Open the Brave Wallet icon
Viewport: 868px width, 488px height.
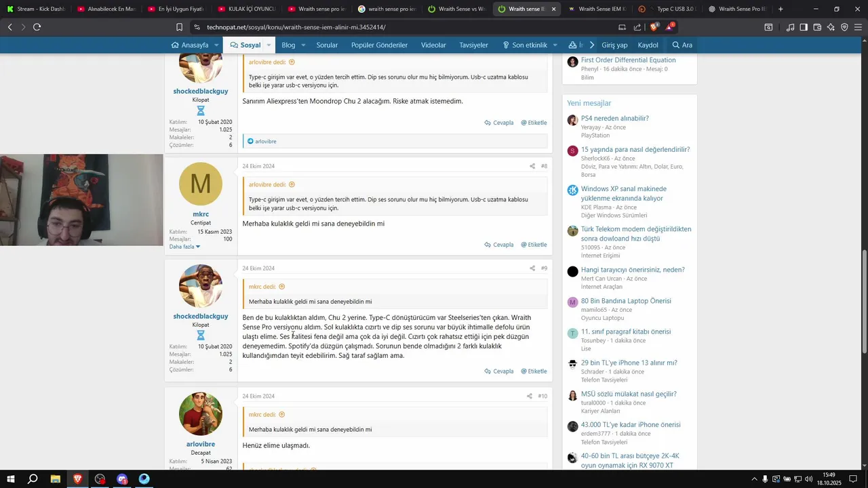coord(817,27)
